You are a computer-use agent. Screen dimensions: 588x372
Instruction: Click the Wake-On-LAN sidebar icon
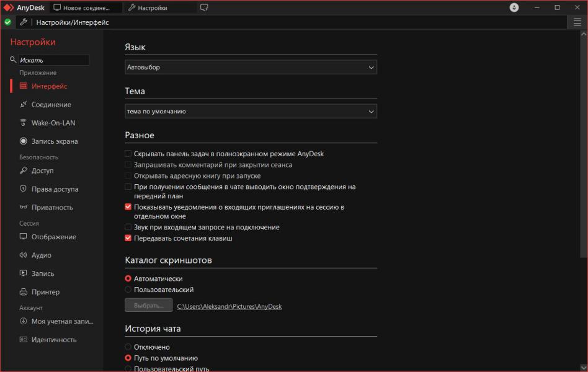click(x=24, y=123)
